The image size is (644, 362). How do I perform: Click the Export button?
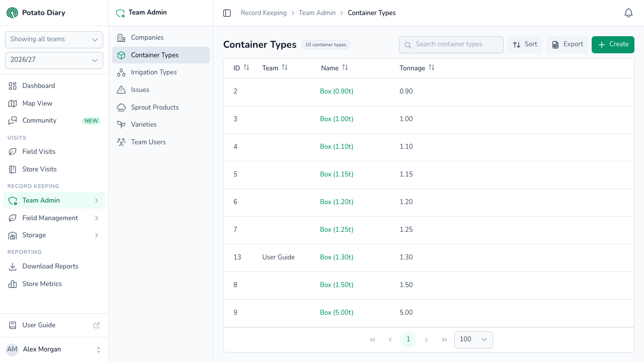click(x=567, y=44)
